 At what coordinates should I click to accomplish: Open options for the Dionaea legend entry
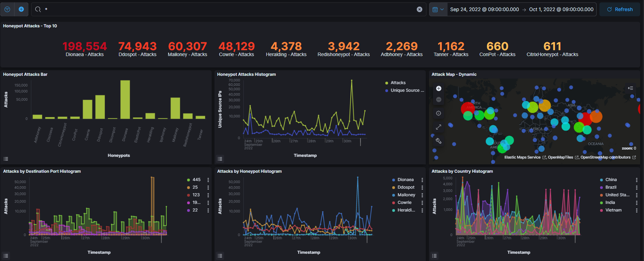(422, 180)
